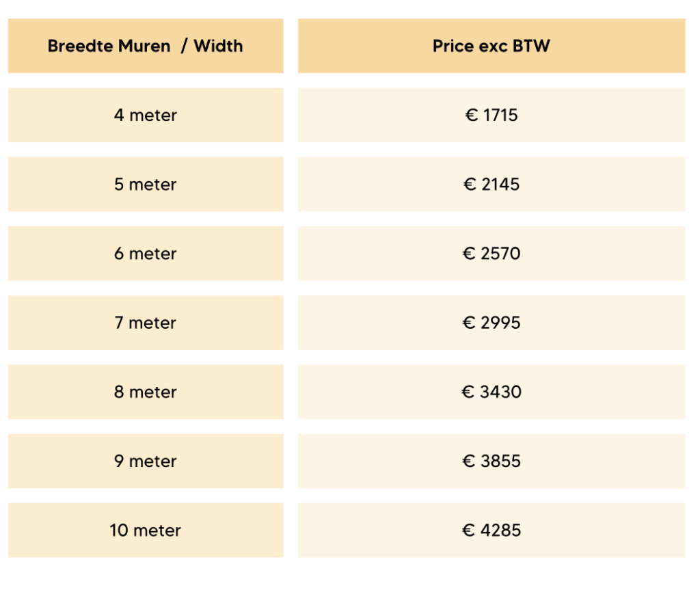Screen dimensions: 700x590
Task: Select the 5 meter width cell
Action: point(146,185)
